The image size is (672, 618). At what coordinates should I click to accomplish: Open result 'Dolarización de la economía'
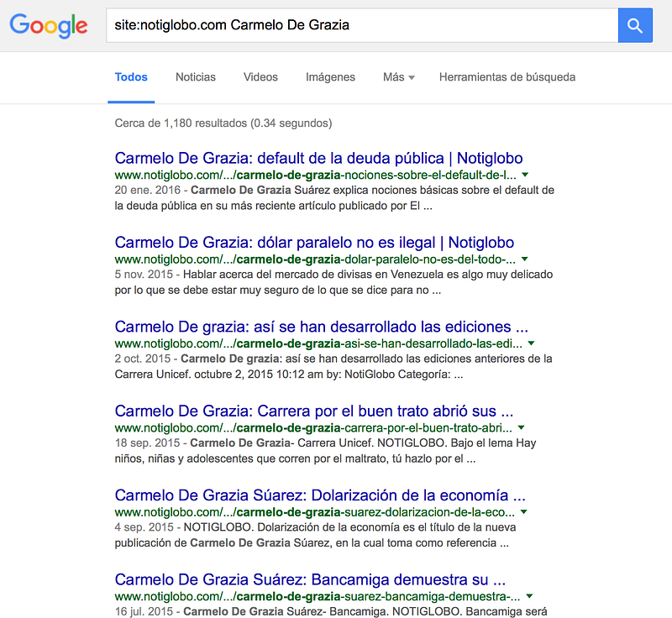[x=320, y=495]
